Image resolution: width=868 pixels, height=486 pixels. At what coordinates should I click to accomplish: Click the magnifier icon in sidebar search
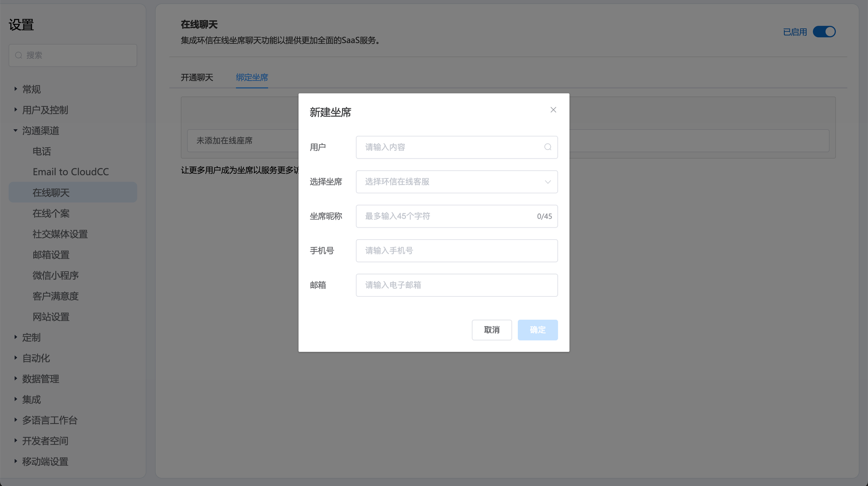[x=19, y=56]
